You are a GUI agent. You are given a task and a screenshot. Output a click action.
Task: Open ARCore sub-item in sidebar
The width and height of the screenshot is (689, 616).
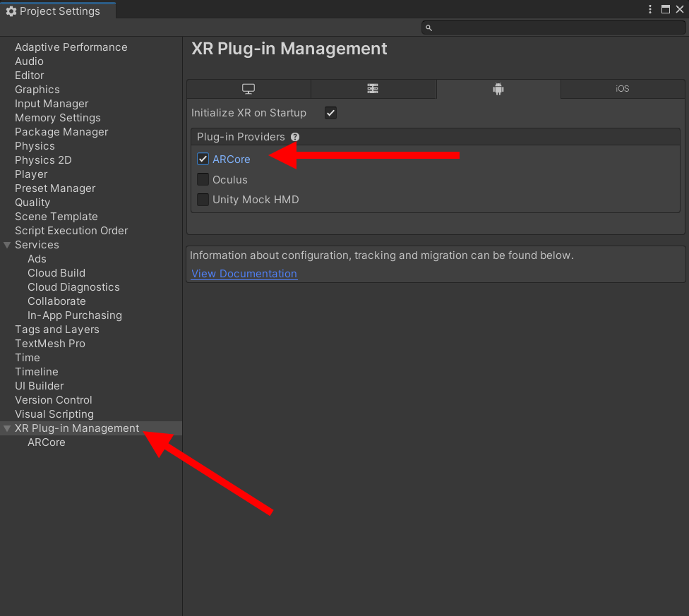[46, 442]
